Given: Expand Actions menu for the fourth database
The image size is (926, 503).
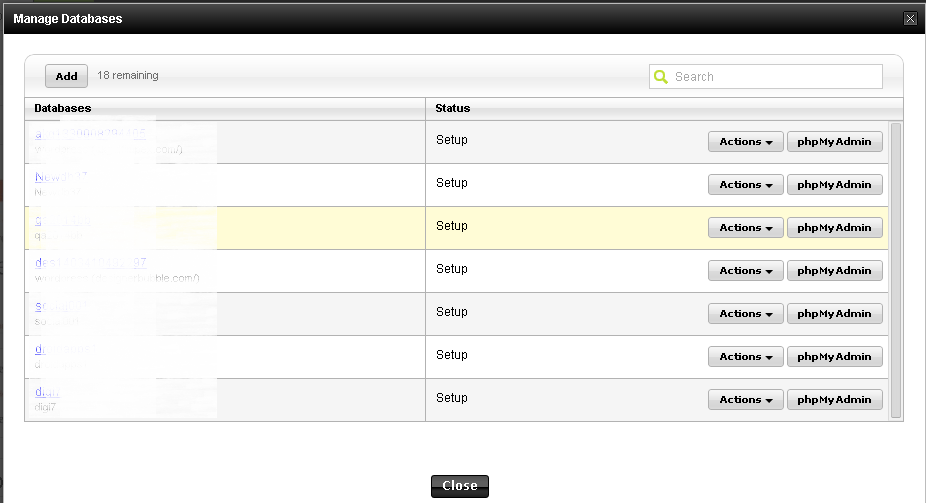Looking at the screenshot, I should pos(745,271).
